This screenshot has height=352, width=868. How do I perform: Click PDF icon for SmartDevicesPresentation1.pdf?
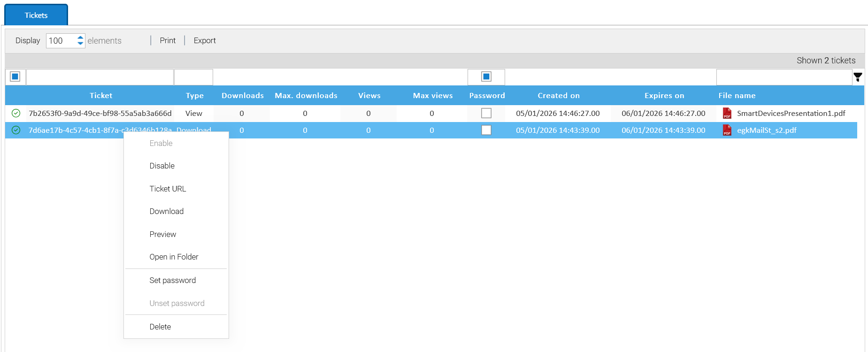[727, 113]
